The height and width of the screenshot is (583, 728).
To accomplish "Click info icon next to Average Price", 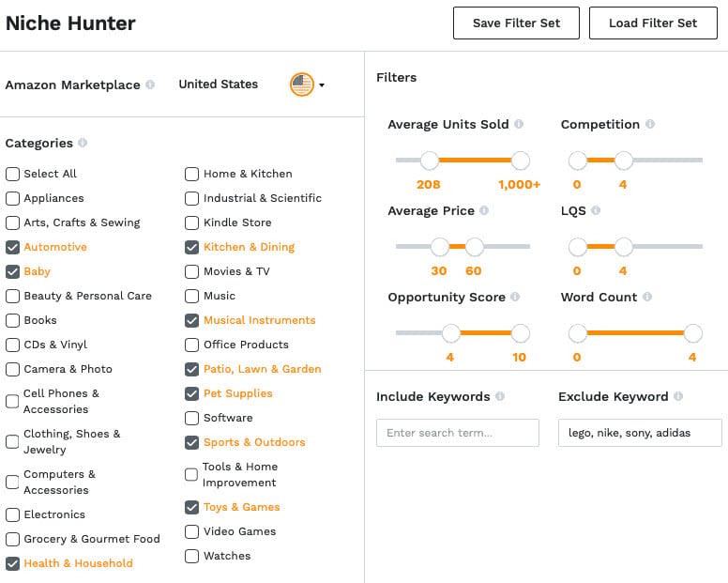I will [x=484, y=210].
